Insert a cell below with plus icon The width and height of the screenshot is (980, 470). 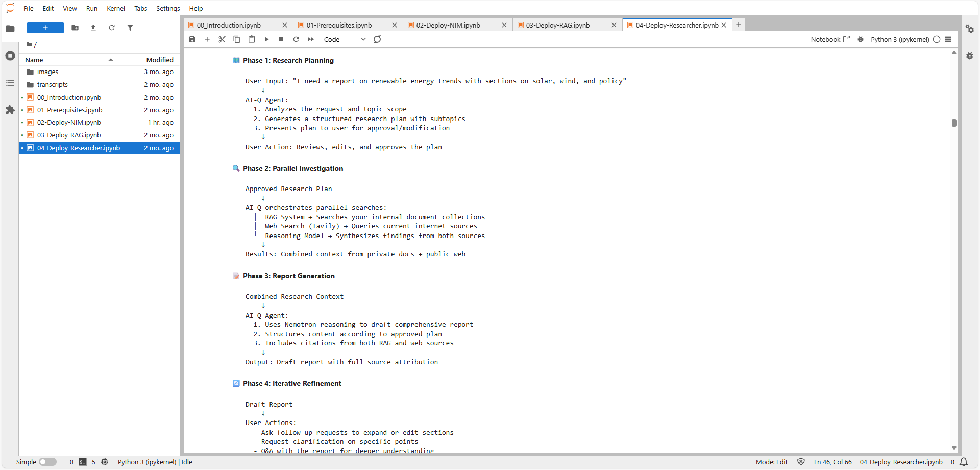207,39
